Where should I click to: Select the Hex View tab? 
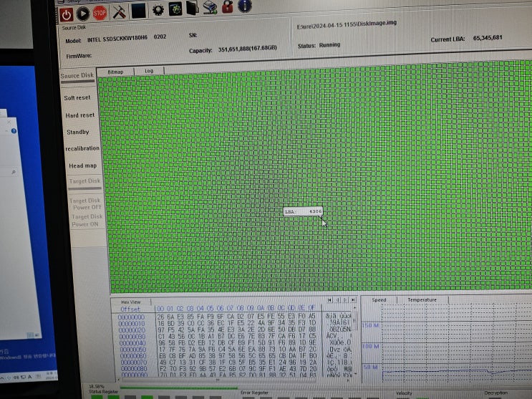(x=130, y=302)
